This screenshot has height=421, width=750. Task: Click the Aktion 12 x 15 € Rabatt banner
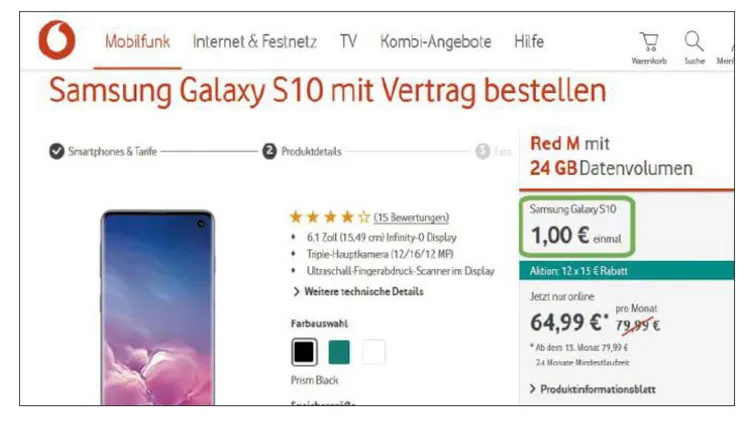(x=627, y=271)
